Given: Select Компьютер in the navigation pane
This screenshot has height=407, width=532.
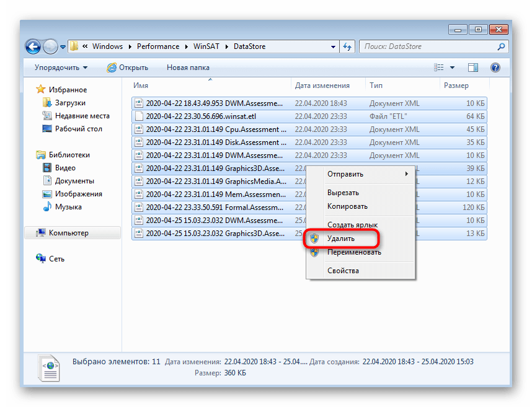Looking at the screenshot, I should pos(68,233).
